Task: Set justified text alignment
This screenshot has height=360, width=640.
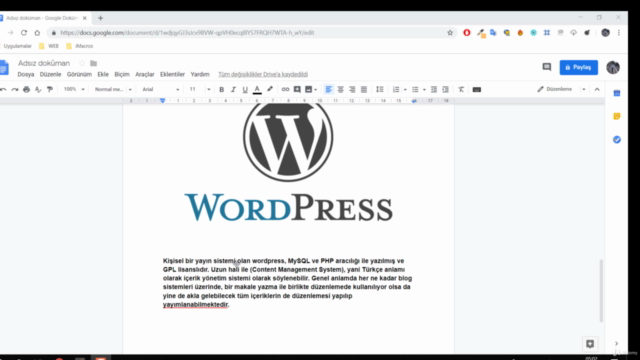Action: 364,89
